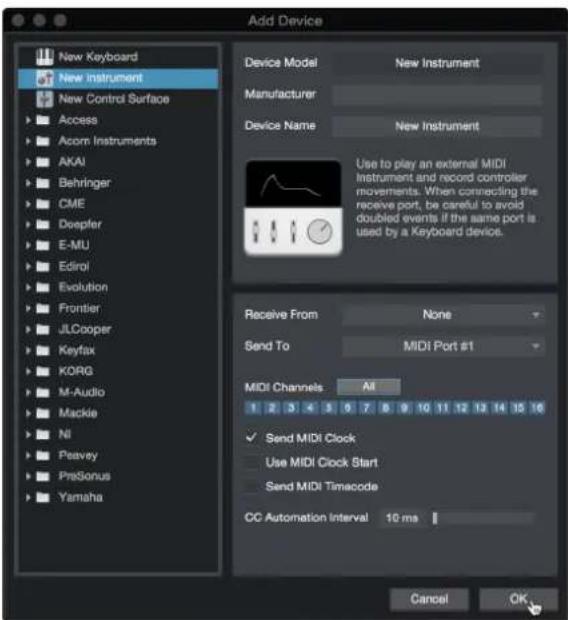This screenshot has height=620, width=568.
Task: Click the Device Model field
Action: coord(437,63)
